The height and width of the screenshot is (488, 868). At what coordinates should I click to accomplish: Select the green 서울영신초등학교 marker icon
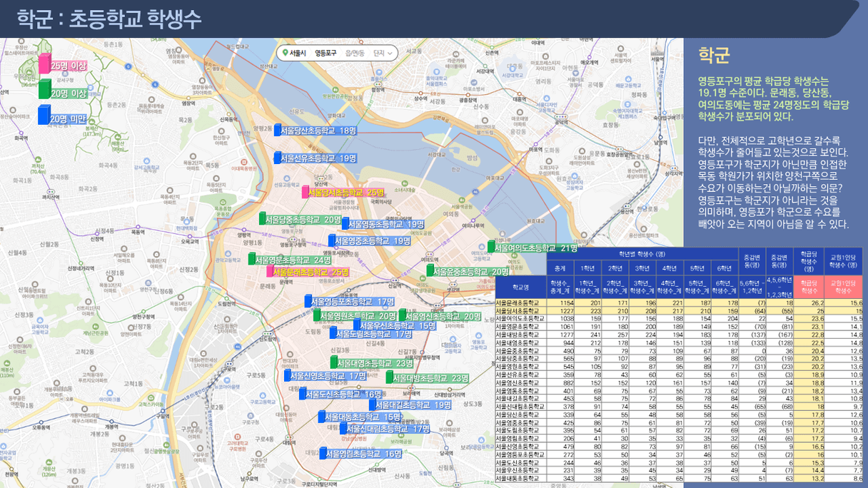point(403,315)
